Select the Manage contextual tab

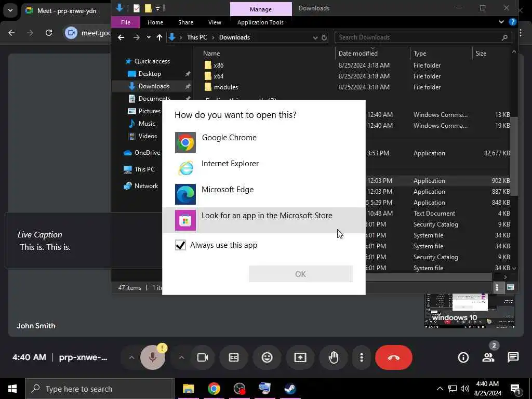pyautogui.click(x=261, y=9)
